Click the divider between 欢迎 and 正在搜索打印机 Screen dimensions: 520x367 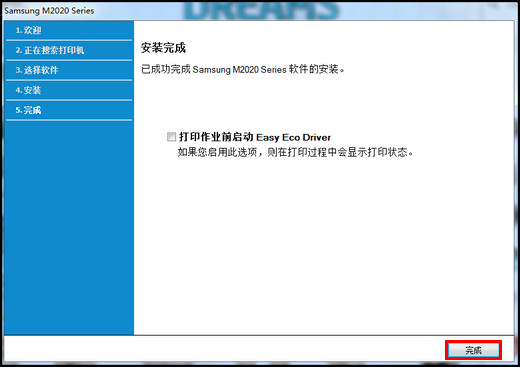coord(69,40)
